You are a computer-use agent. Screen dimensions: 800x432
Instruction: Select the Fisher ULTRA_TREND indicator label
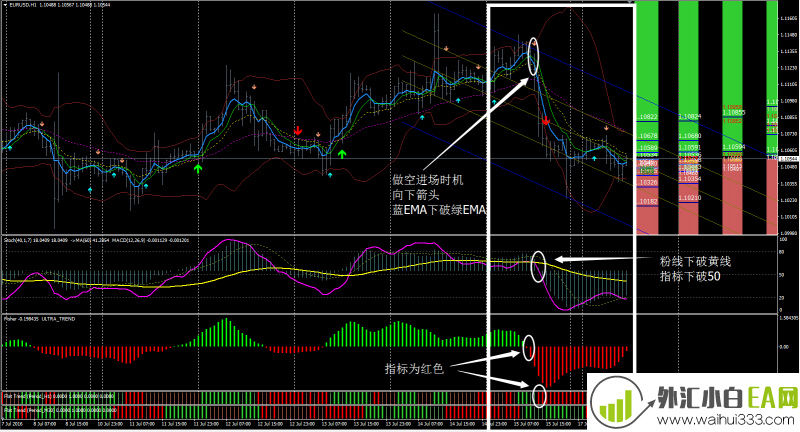(40, 319)
